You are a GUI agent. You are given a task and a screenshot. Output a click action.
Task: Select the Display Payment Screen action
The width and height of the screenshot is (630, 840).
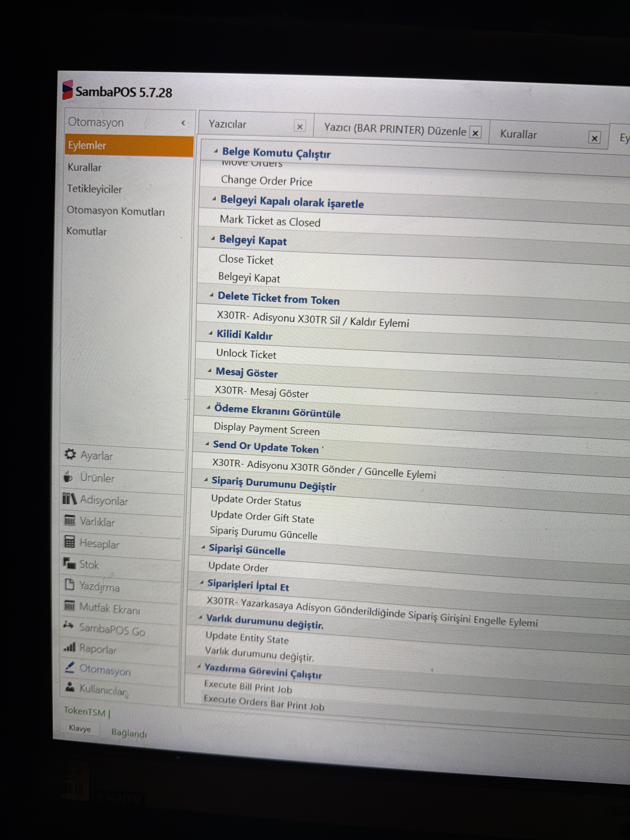click(x=267, y=429)
